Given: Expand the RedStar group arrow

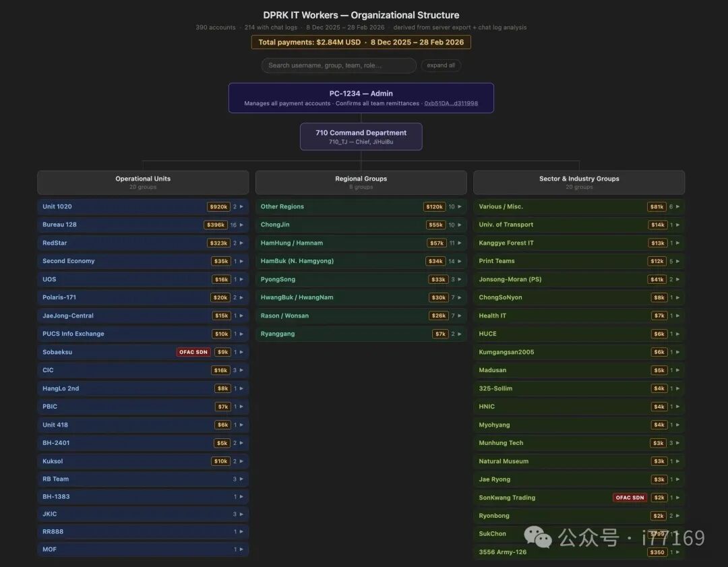Looking at the screenshot, I should 241,243.
